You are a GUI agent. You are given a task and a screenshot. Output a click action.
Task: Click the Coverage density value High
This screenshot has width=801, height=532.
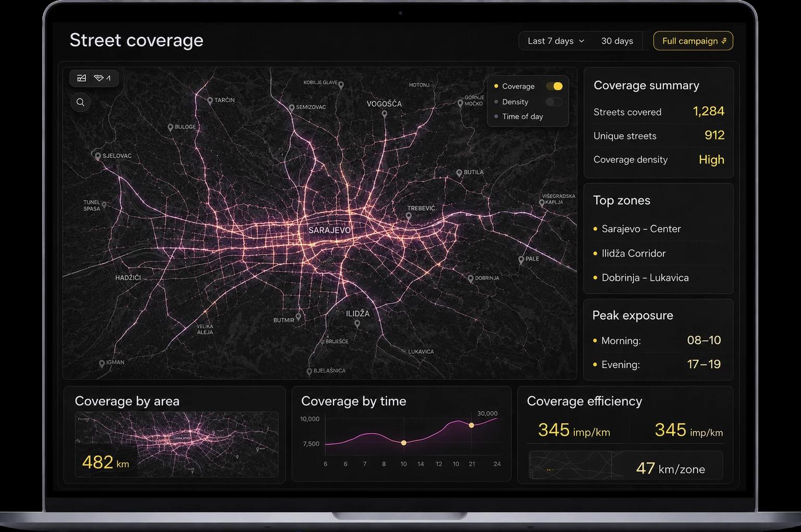(711, 160)
